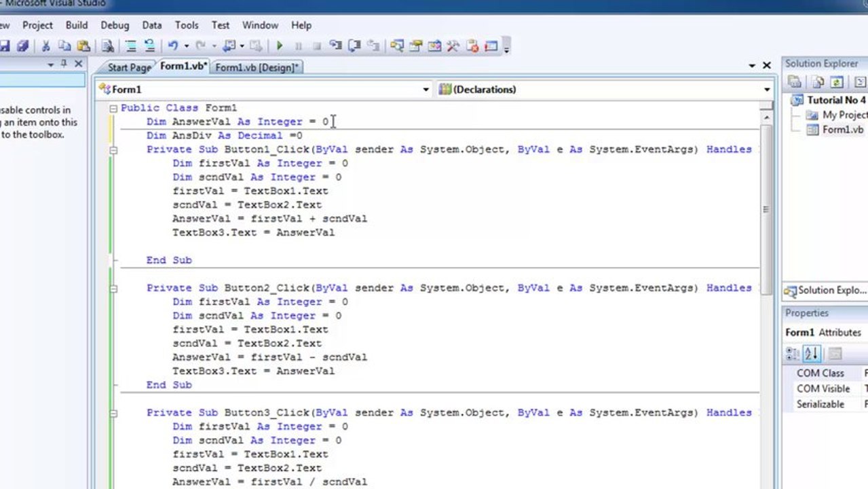
Task: Undo the last edit with the toolbar arrow
Action: (172, 46)
